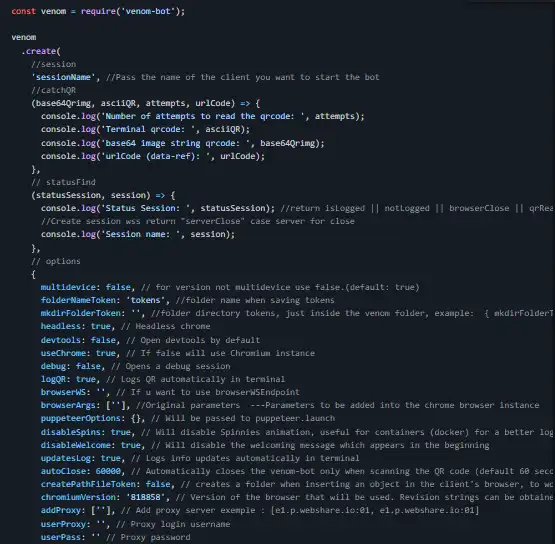The width and height of the screenshot is (555, 544).
Task: Click the 'tokens' string value
Action: 145,300
